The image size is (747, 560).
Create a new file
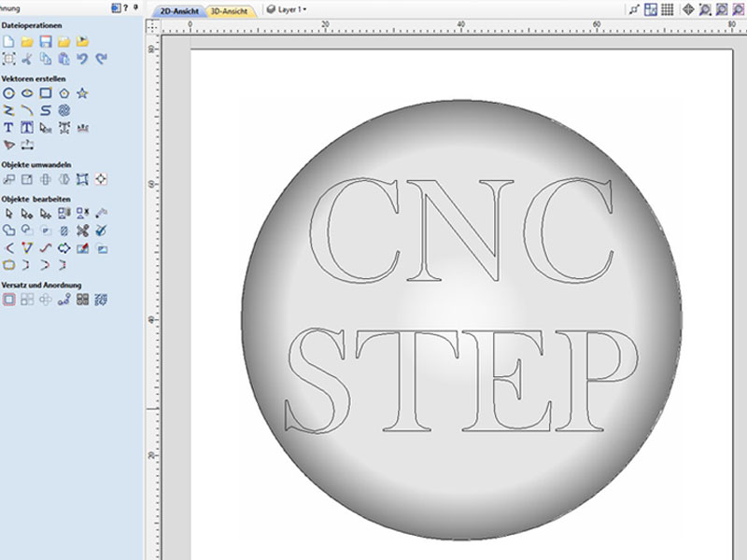8,41
